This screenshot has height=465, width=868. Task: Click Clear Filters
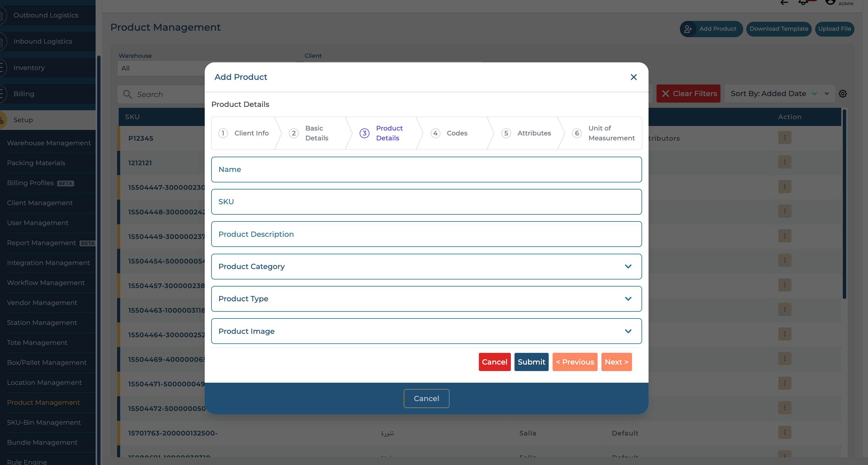[688, 94]
